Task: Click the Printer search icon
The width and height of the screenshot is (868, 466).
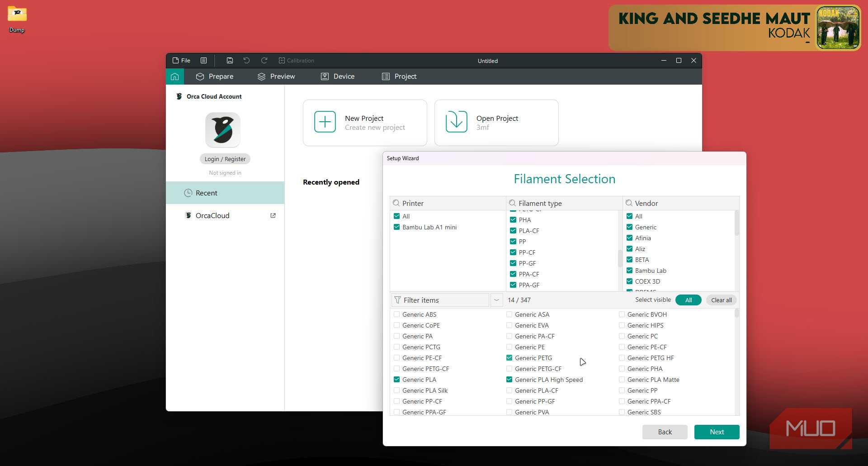Action: pos(396,203)
